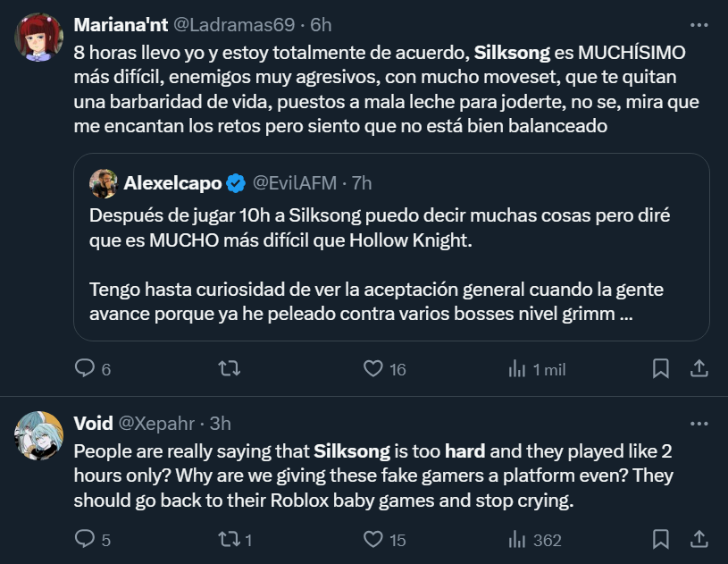The height and width of the screenshot is (564, 728).
Task: Open Void's profile from display name
Action: tap(93, 422)
